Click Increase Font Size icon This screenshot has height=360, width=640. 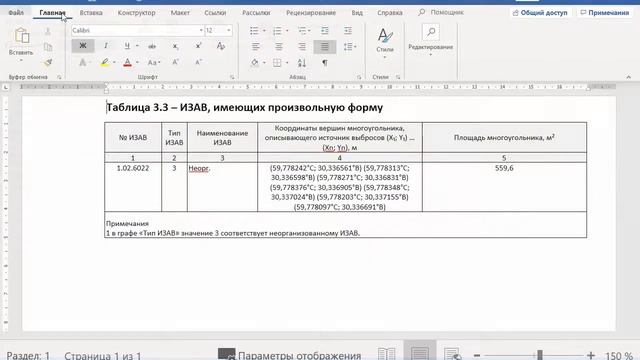[x=176, y=62]
